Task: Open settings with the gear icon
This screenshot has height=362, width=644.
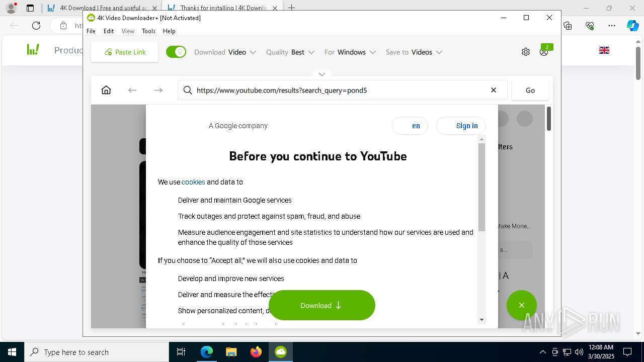Action: tap(526, 52)
